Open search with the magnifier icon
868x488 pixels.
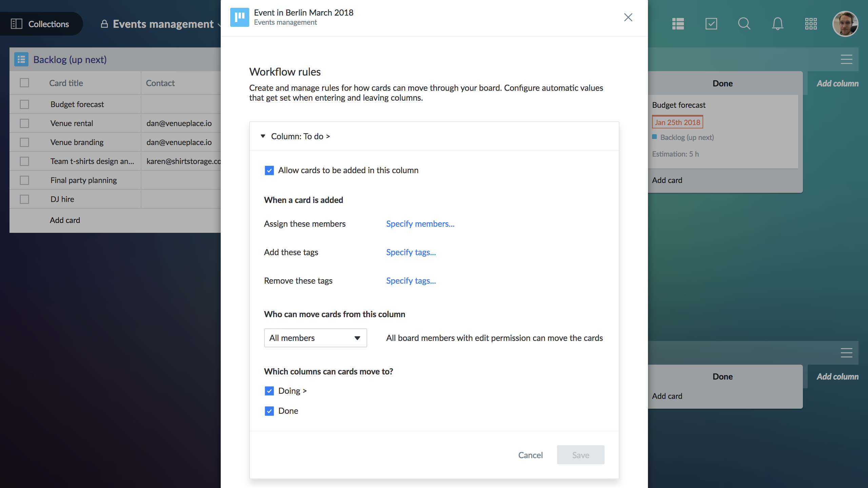tap(744, 24)
